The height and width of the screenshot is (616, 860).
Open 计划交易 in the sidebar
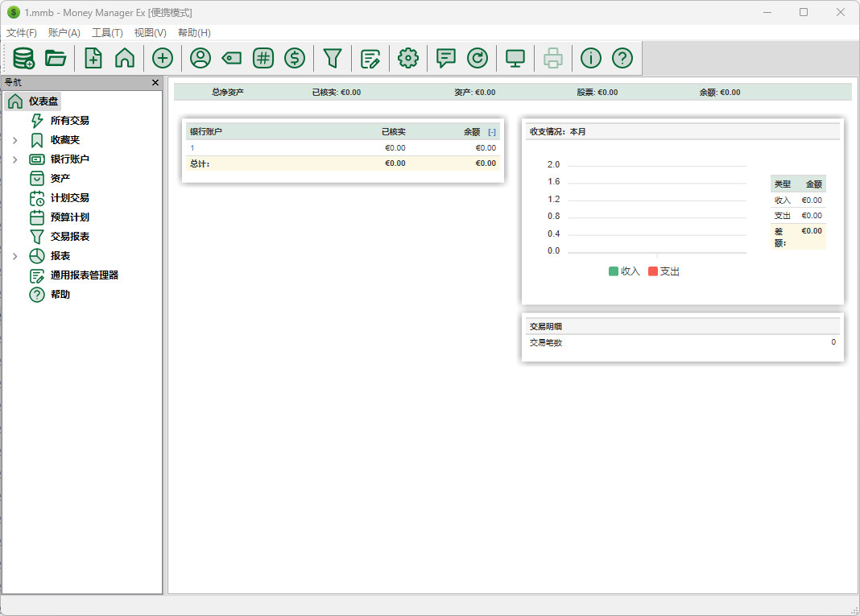click(x=70, y=198)
